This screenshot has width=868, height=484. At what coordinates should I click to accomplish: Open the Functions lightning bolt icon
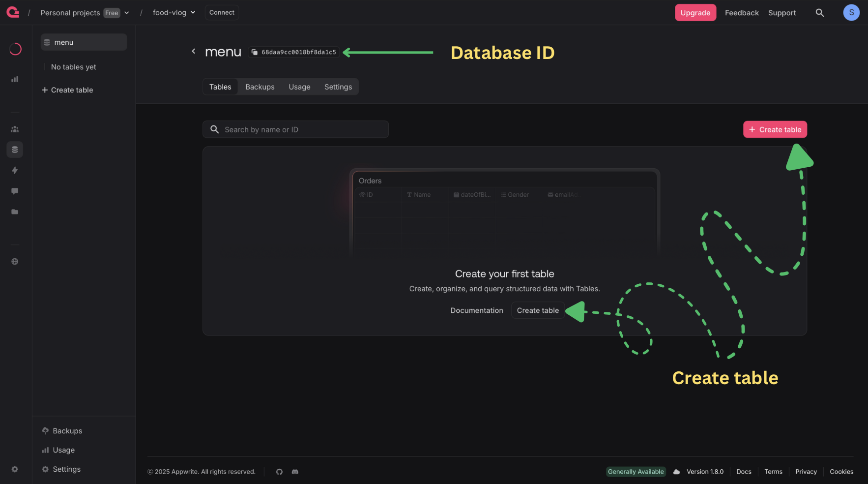pyautogui.click(x=15, y=170)
